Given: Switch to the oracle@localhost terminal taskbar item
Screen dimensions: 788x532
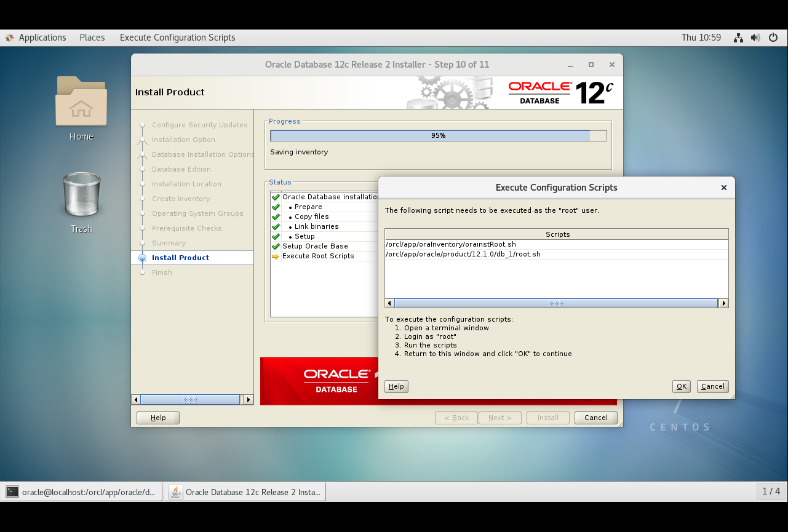Looking at the screenshot, I should click(82, 491).
